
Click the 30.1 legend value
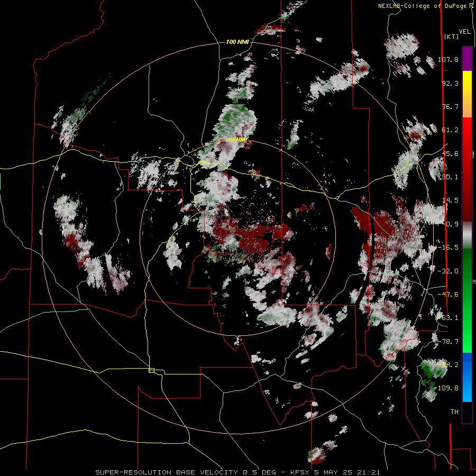[450, 177]
